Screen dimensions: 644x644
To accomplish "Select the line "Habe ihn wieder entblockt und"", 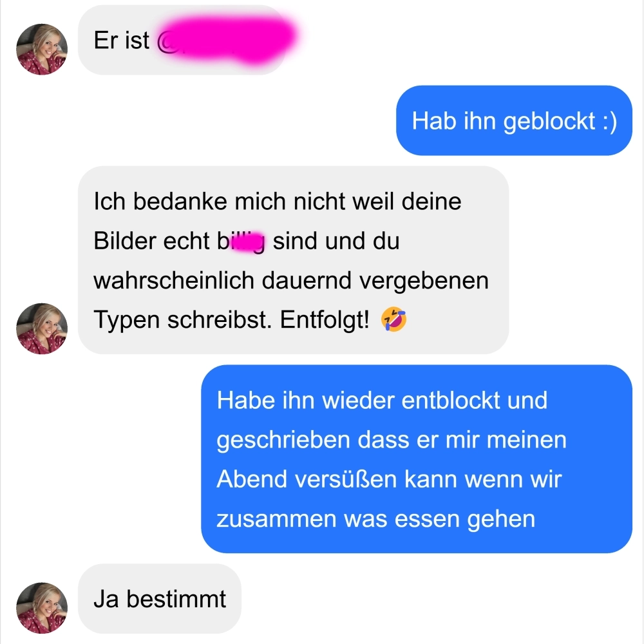I will (382, 400).
